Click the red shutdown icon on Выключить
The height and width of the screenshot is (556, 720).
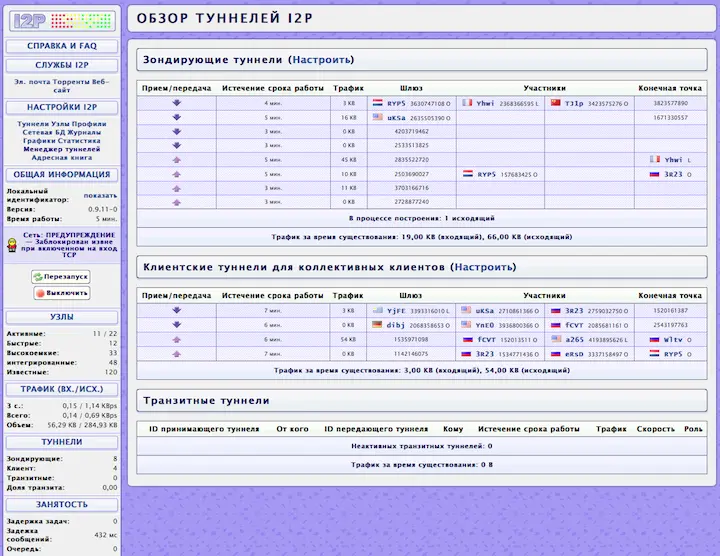(40, 293)
